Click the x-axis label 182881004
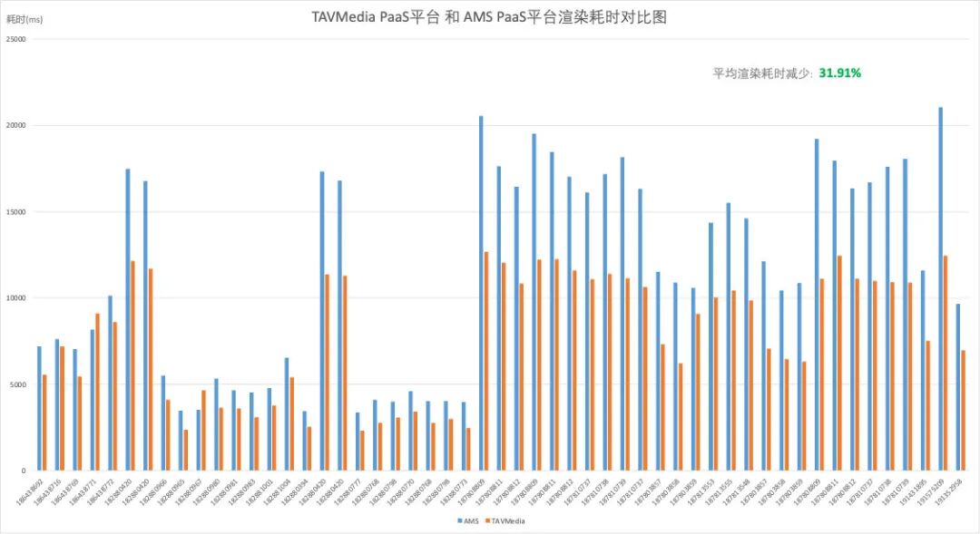Image resolution: width=980 pixels, height=534 pixels. [278, 491]
